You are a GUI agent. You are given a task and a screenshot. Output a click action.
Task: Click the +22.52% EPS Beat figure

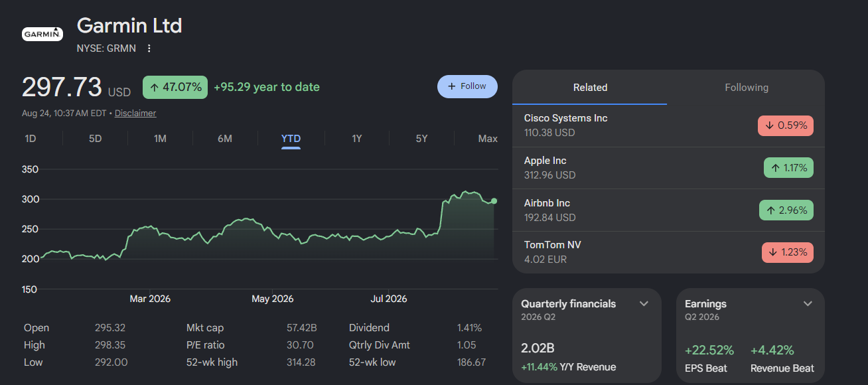[709, 350]
